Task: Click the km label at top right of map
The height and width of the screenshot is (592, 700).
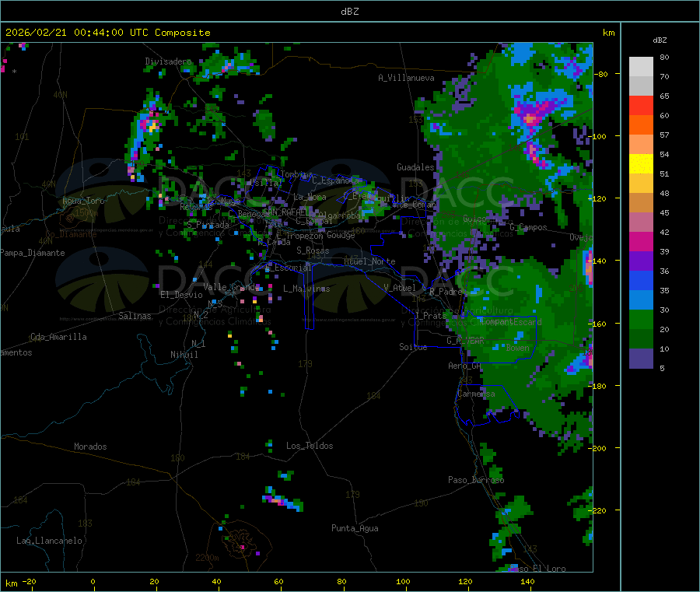Action: point(608,33)
